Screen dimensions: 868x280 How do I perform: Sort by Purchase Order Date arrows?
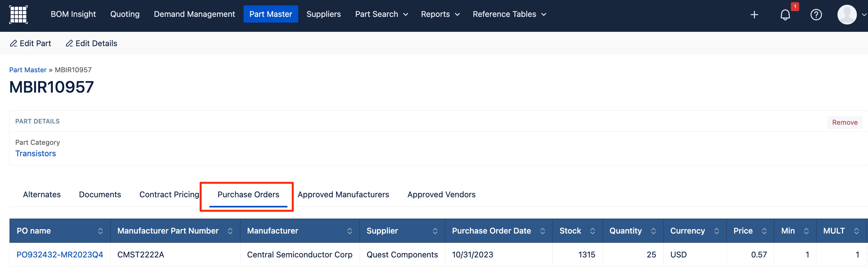pyautogui.click(x=542, y=231)
